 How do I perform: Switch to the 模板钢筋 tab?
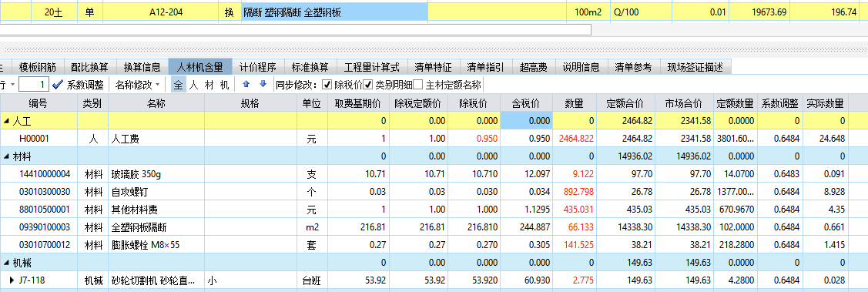pyautogui.click(x=38, y=67)
